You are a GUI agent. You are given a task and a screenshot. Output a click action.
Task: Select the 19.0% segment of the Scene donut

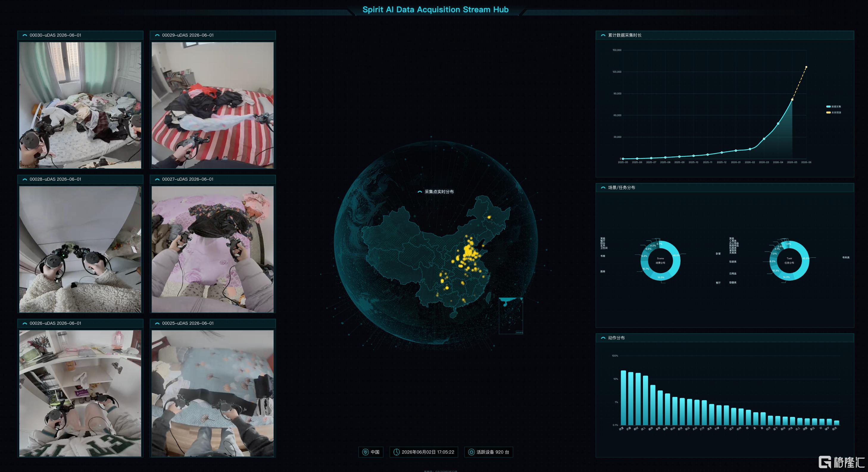pos(661,277)
